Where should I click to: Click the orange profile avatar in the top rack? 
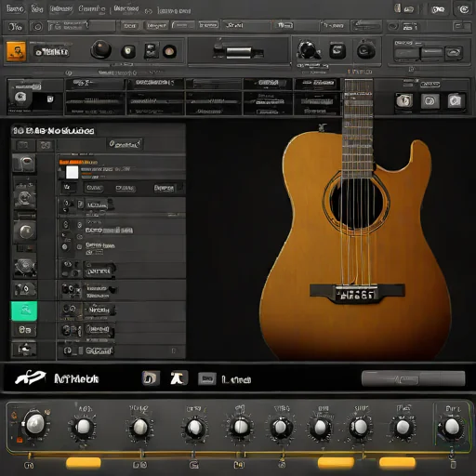17,51
